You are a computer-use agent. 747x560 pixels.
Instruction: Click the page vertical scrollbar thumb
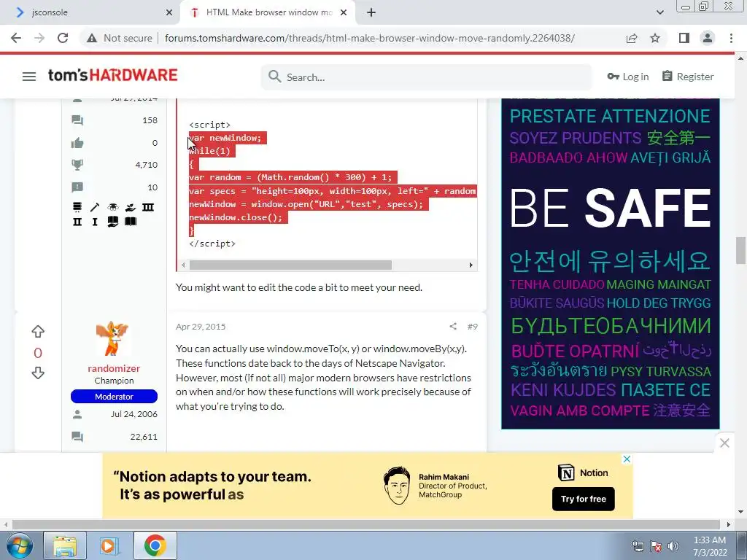[x=740, y=250]
